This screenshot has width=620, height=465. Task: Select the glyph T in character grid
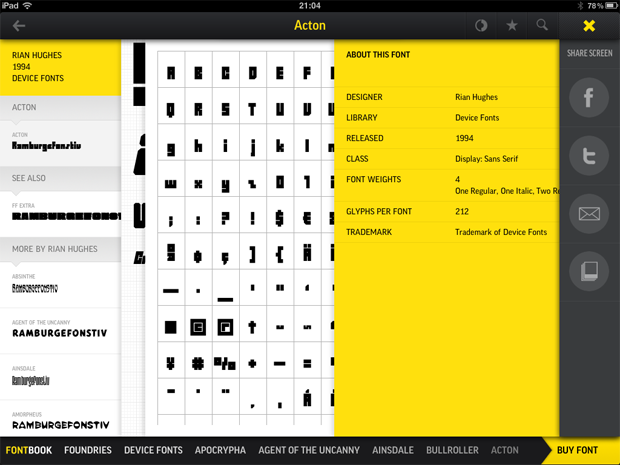click(x=253, y=110)
